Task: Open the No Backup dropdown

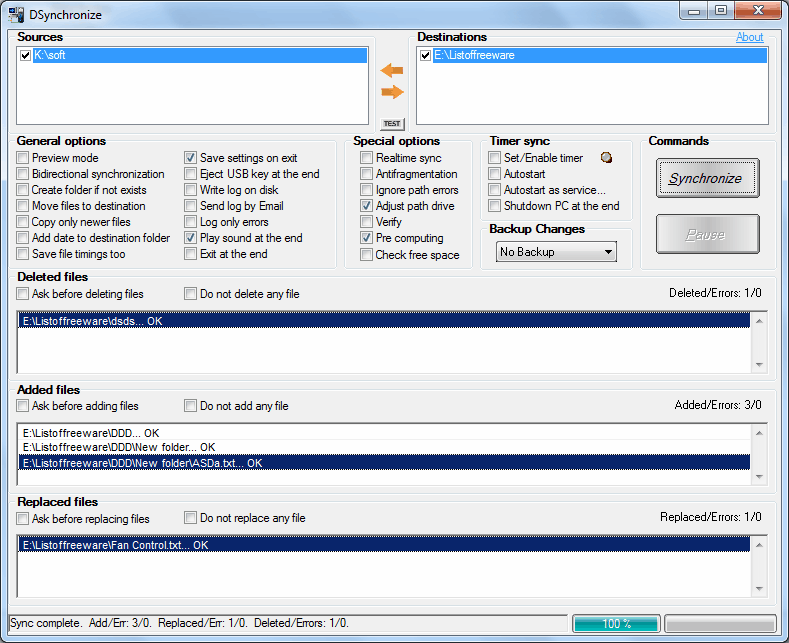Action: [x=556, y=252]
